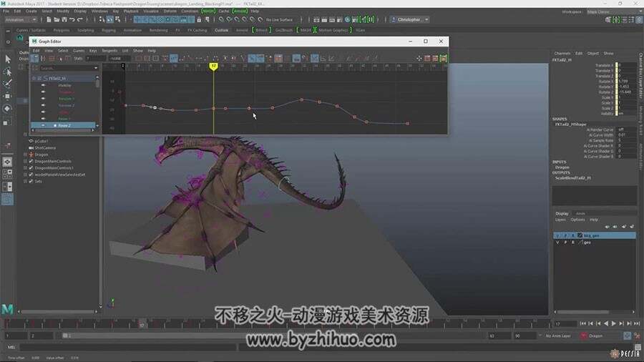Click the Redo arrow icon

pos(79,19)
